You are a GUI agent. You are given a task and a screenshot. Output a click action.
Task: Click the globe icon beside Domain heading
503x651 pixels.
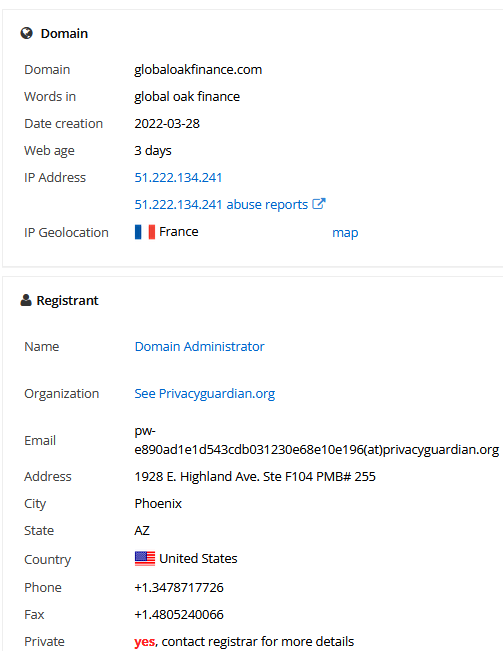pyautogui.click(x=27, y=33)
